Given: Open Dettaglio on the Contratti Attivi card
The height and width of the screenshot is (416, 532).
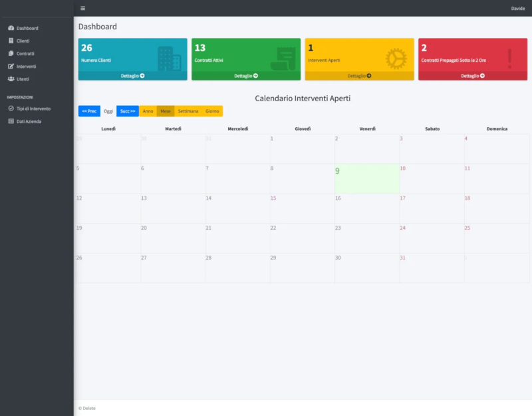Looking at the screenshot, I should pyautogui.click(x=246, y=74).
